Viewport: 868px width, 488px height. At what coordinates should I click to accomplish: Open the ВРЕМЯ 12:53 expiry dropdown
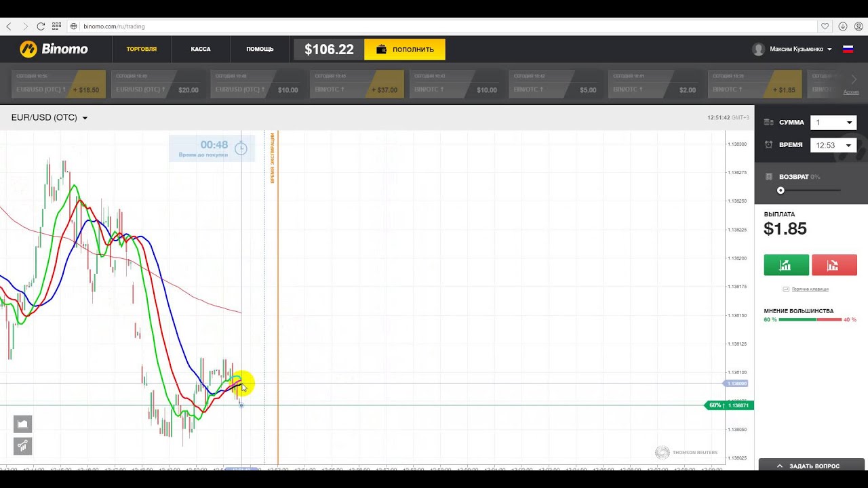[x=833, y=145]
